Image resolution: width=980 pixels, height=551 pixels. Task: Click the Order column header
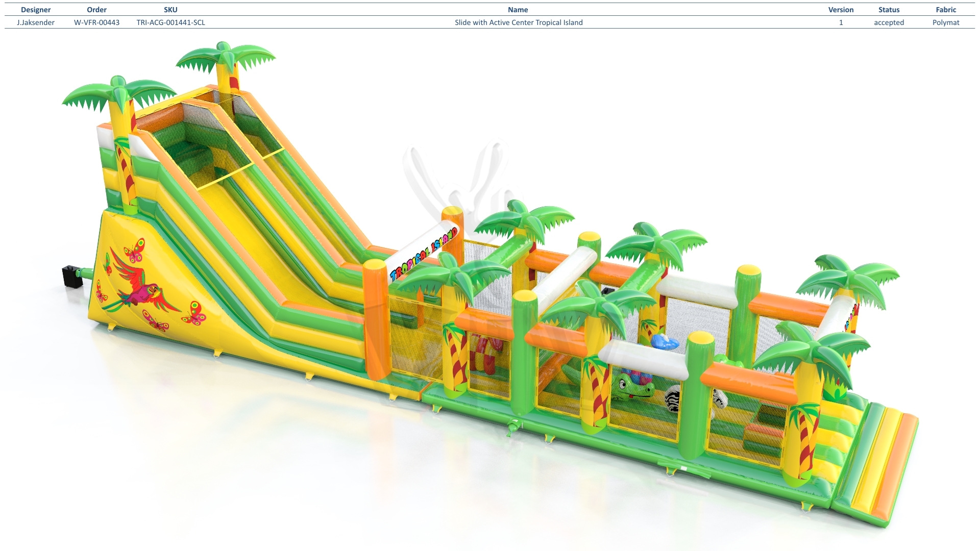click(x=96, y=10)
